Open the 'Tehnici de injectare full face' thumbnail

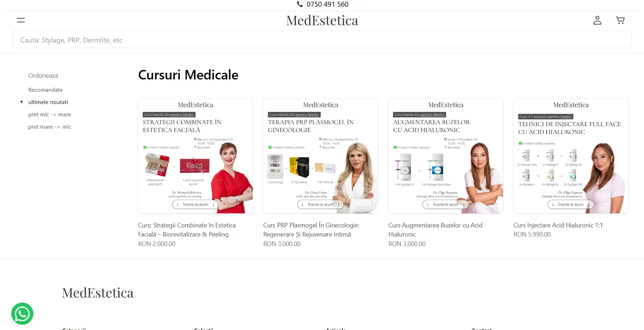(571, 156)
